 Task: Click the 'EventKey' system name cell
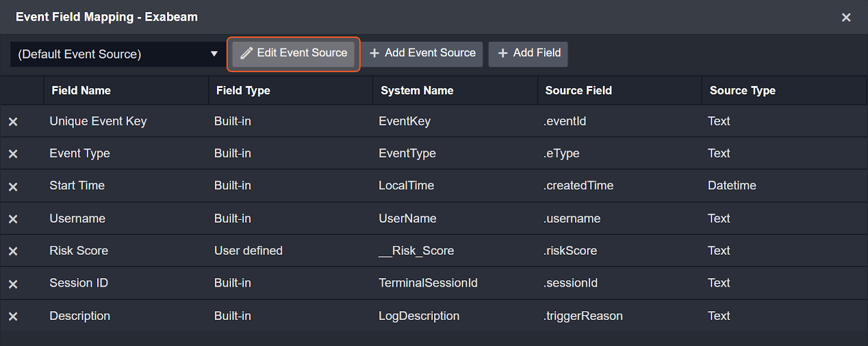(405, 121)
